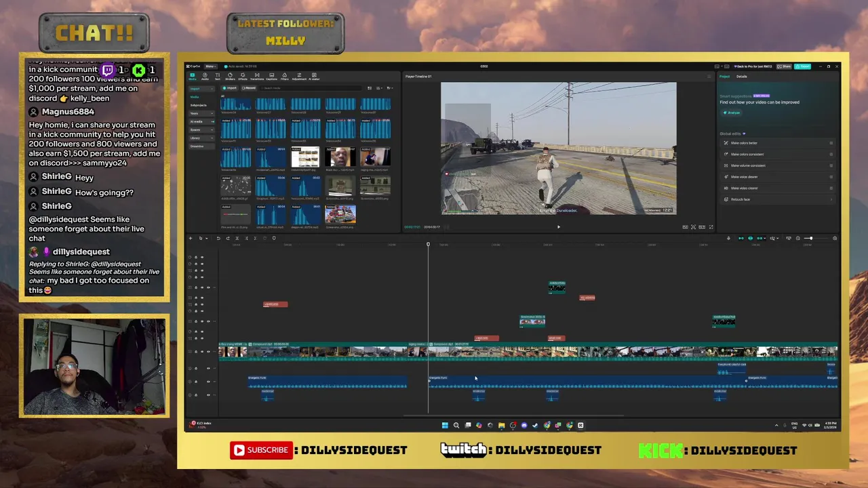Mute the main video track

[x=208, y=352]
